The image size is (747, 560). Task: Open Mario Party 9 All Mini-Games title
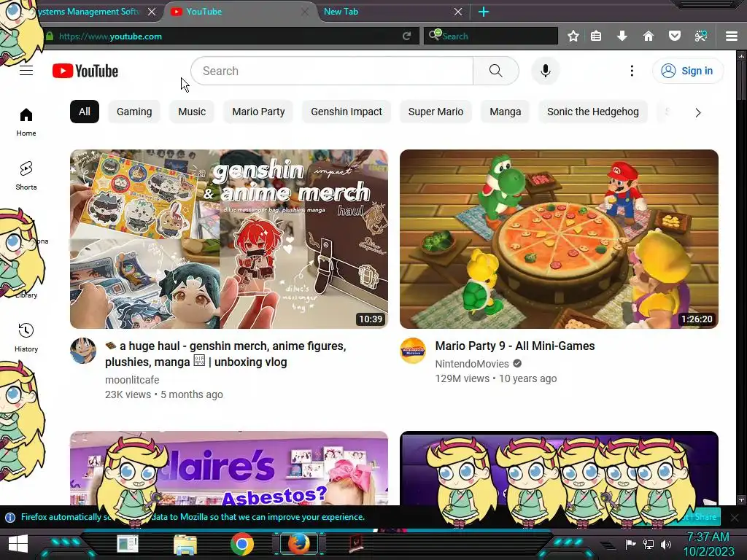(x=514, y=346)
